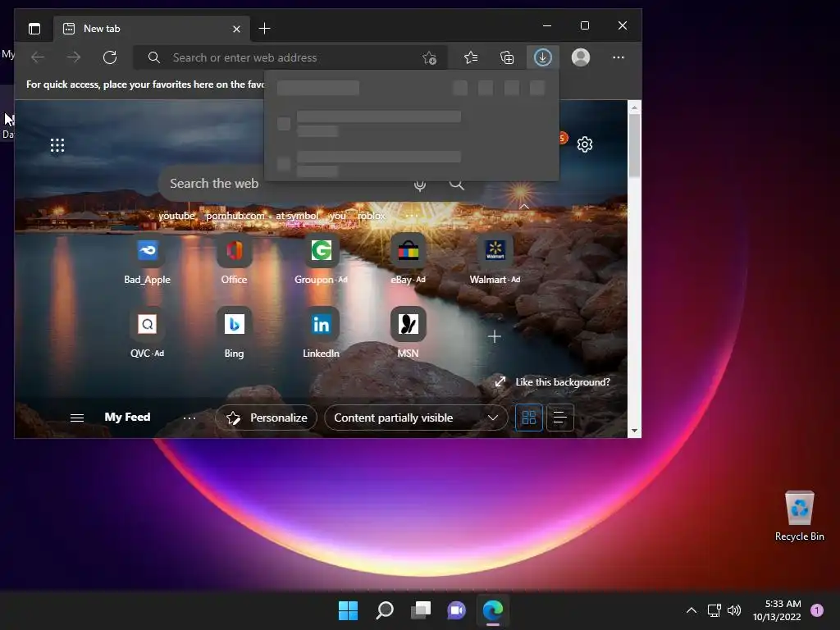This screenshot has width=840, height=630.
Task: Open Task View on the taskbar
Action: pos(421,610)
